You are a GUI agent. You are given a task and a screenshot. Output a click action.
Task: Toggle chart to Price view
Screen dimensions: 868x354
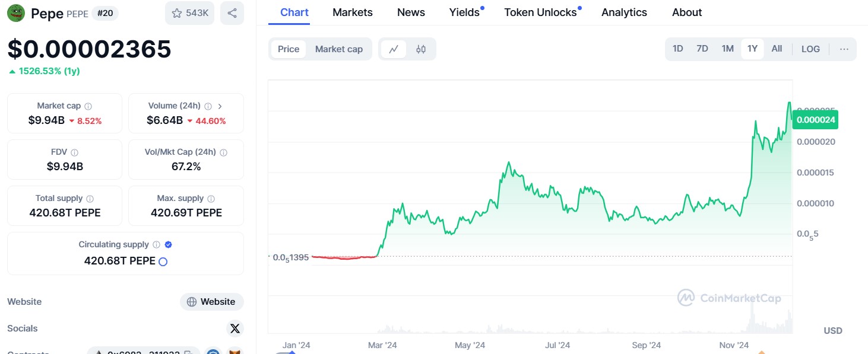pyautogui.click(x=289, y=49)
